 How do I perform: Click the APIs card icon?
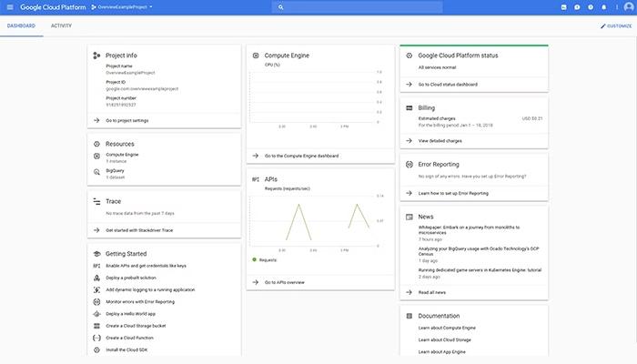[256, 179]
